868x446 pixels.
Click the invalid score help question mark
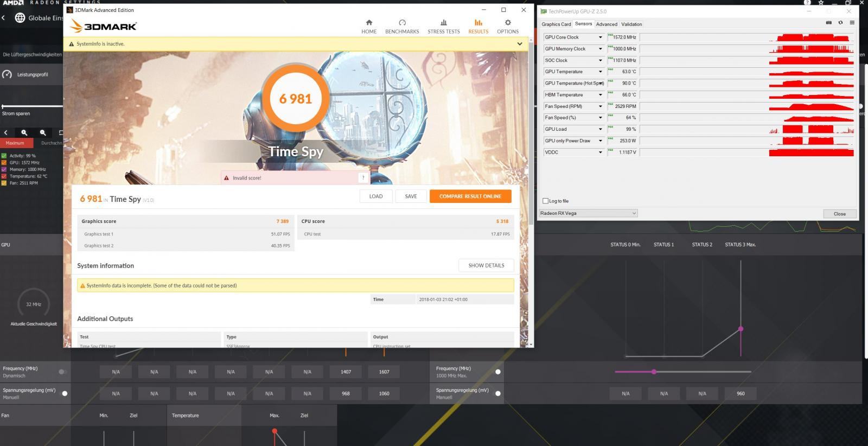tap(363, 177)
